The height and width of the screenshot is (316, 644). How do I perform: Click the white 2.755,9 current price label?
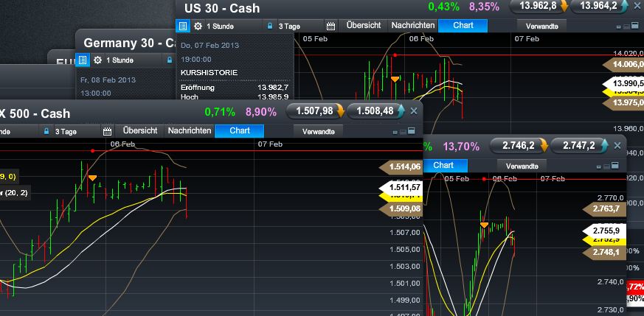(x=605, y=231)
